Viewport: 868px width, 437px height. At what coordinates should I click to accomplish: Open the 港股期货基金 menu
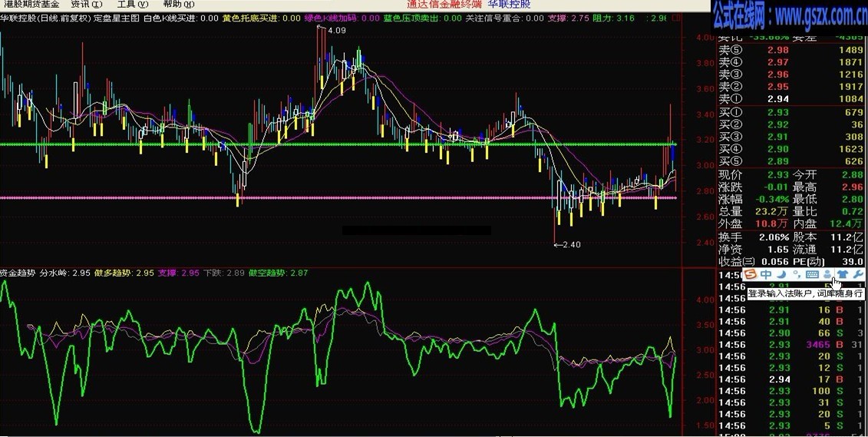[x=31, y=5]
